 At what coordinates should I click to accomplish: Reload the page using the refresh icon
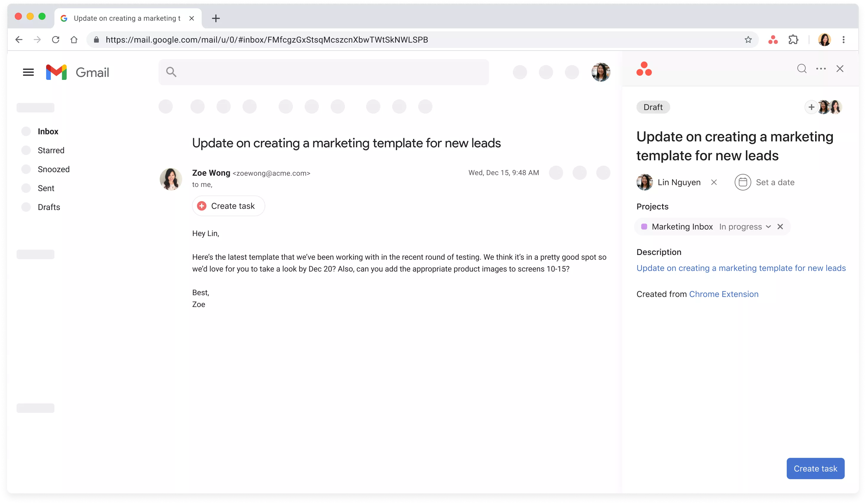coord(56,40)
